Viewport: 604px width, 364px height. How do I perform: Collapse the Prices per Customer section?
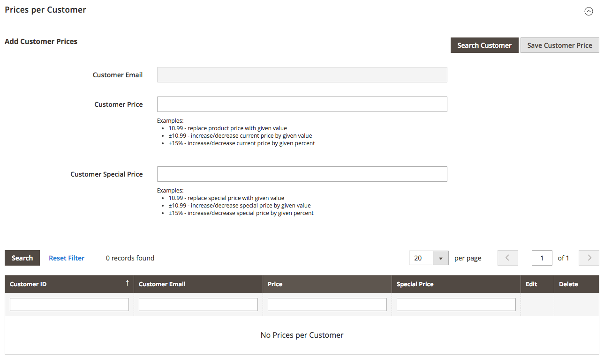tap(589, 12)
